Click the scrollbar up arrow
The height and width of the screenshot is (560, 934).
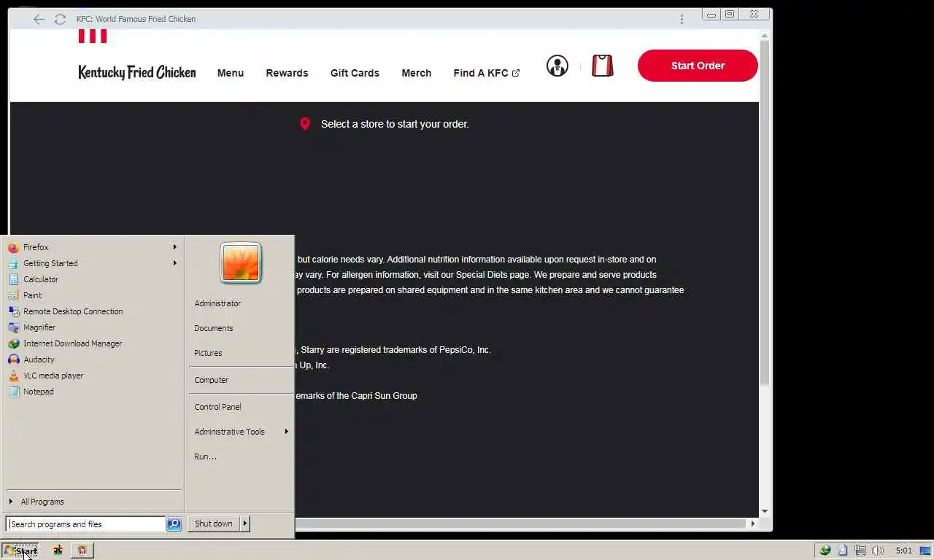click(x=765, y=35)
